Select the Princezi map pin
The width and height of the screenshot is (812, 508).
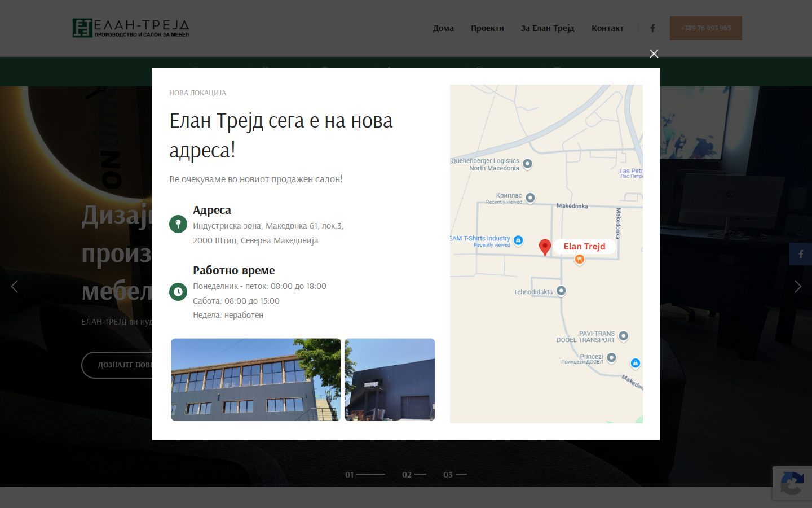click(x=611, y=358)
